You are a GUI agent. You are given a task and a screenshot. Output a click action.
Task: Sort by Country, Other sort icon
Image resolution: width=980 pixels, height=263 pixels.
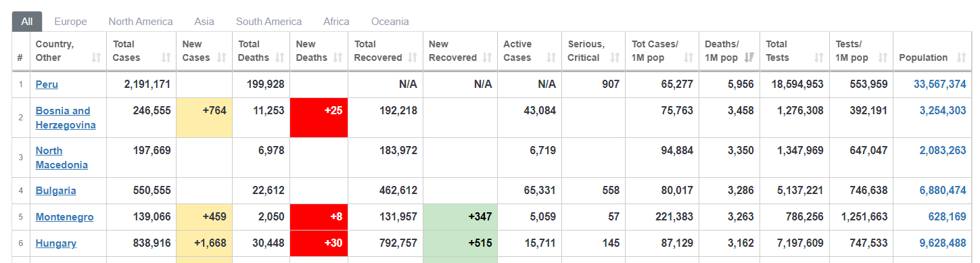[x=96, y=58]
